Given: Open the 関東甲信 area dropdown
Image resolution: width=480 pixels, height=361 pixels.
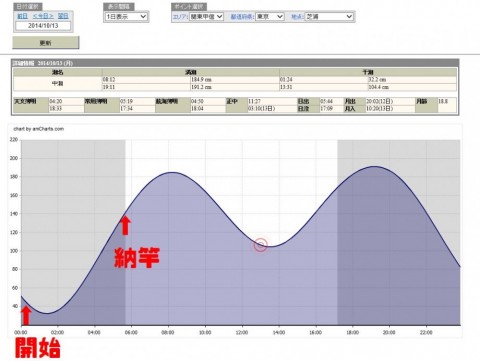Looking at the screenshot, I should point(206,16).
